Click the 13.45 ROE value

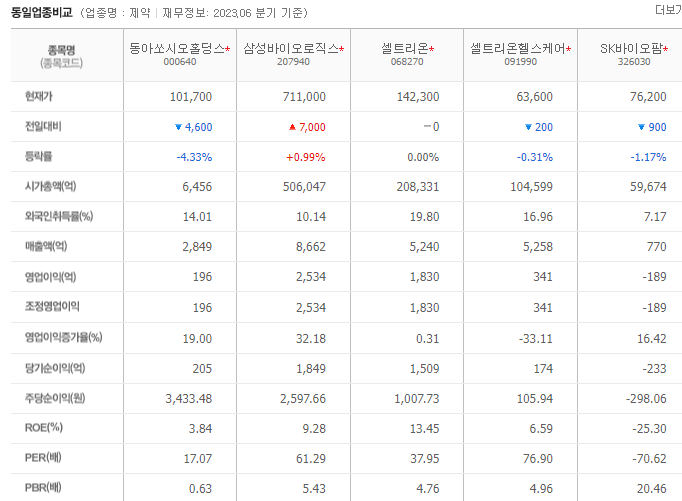point(425,428)
